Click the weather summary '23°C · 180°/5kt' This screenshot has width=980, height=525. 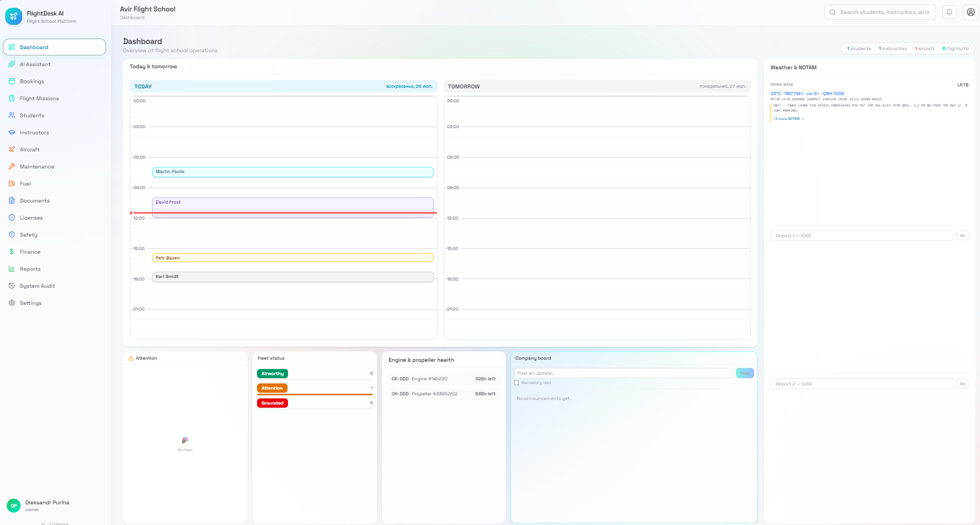(807, 94)
